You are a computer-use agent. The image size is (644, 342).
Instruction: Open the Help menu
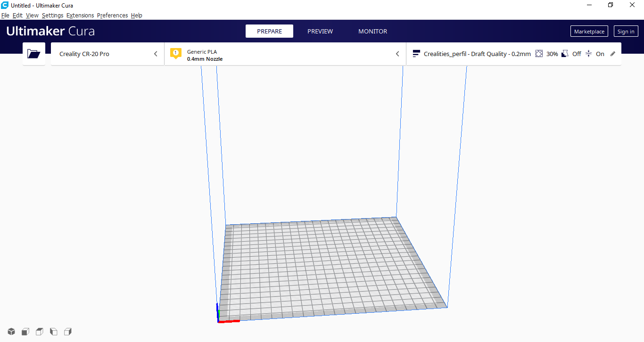pos(137,16)
